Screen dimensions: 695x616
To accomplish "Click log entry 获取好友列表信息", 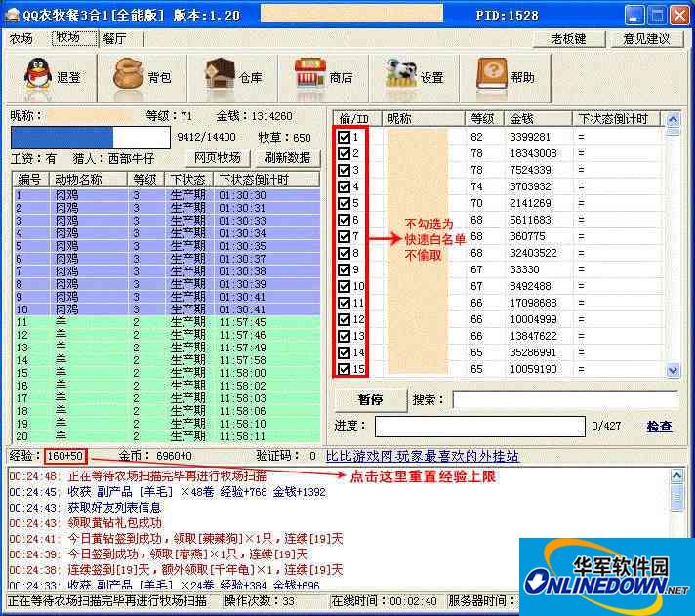I will click(114, 508).
